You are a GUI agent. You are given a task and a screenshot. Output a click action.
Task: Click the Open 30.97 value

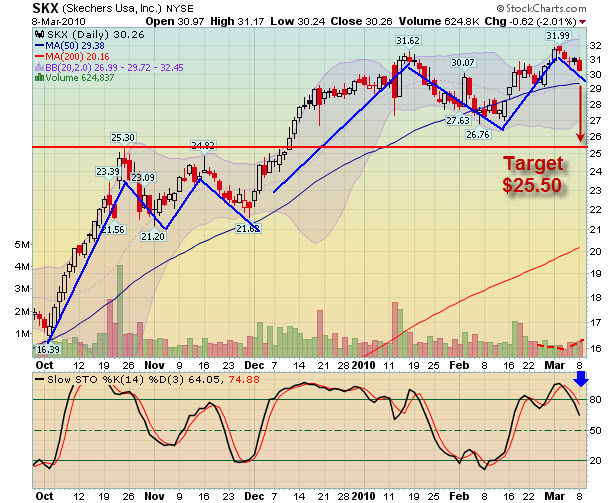tap(174, 21)
